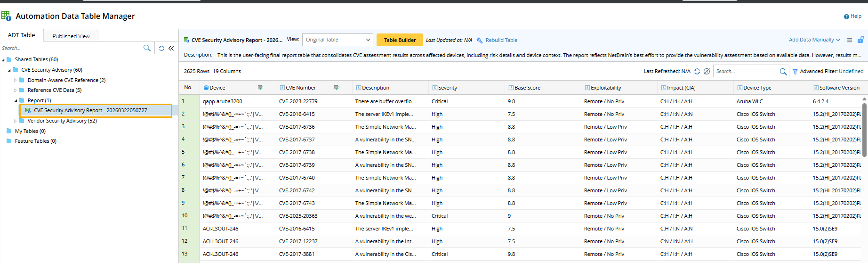Collapse the left panel with double-chevron icon
The image size is (868, 263).
click(x=171, y=48)
